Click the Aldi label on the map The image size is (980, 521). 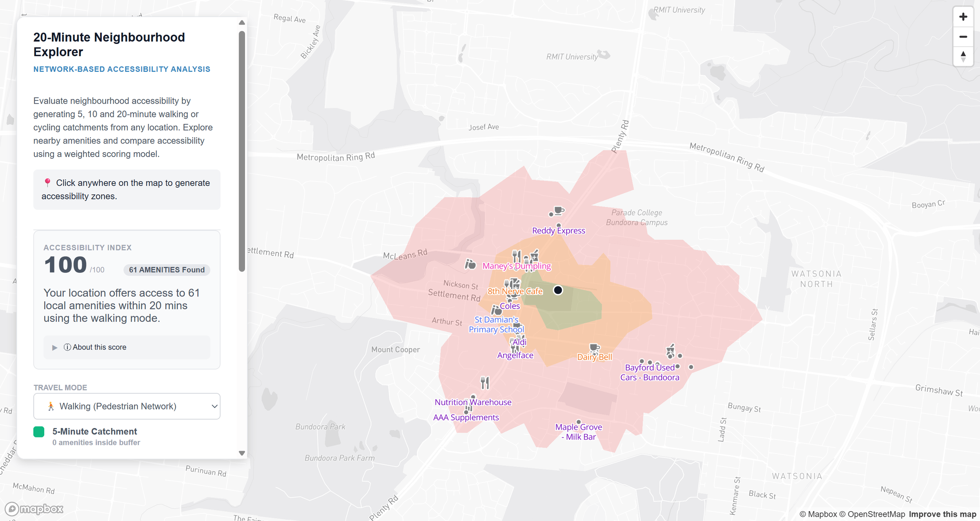(519, 342)
